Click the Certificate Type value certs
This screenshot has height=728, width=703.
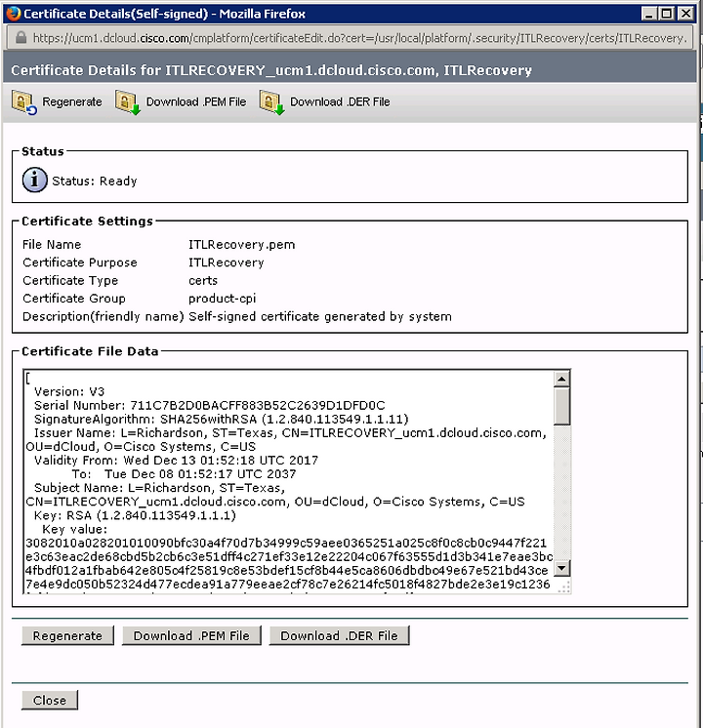tap(203, 280)
